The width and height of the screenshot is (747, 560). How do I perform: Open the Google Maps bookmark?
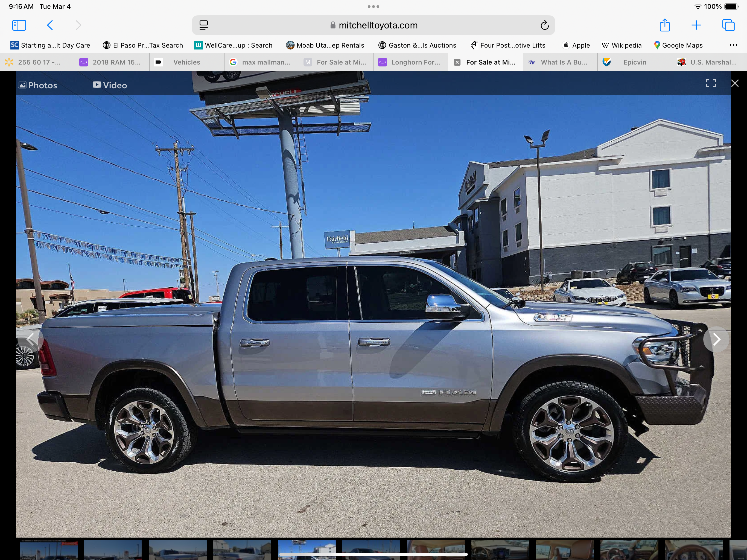(678, 45)
